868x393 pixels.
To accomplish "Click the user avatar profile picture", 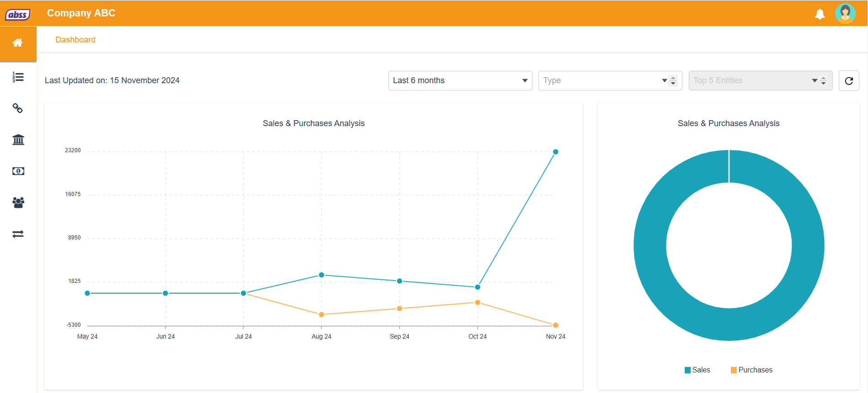I will click(x=845, y=13).
